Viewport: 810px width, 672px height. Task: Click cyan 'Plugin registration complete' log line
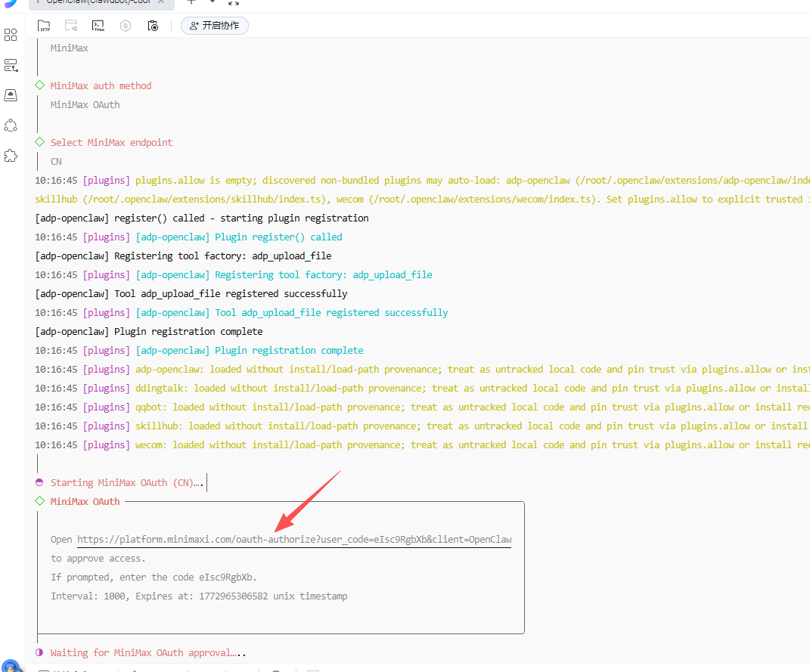coord(199,351)
